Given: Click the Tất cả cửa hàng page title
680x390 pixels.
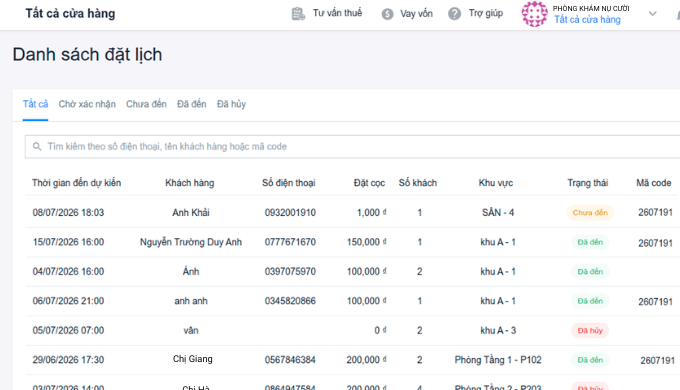Looking at the screenshot, I should [70, 13].
